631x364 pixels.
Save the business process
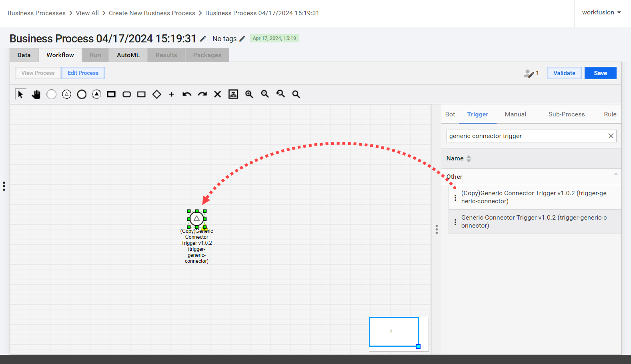pyautogui.click(x=600, y=73)
